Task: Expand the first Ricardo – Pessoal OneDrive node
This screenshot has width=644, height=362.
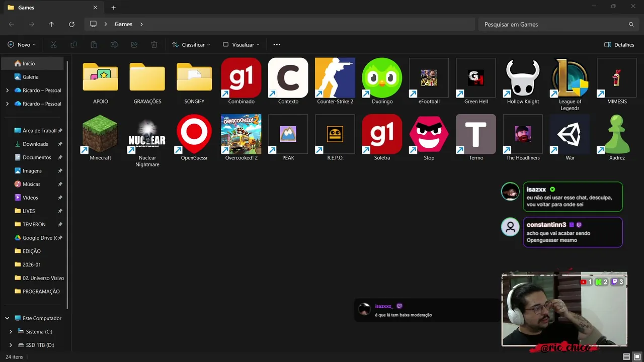Action: tap(7, 90)
